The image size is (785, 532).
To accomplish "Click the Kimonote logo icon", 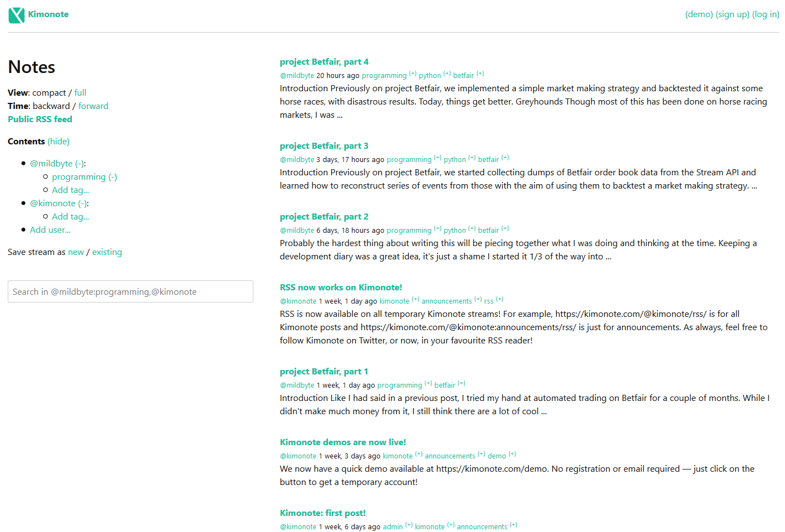I will (x=17, y=15).
